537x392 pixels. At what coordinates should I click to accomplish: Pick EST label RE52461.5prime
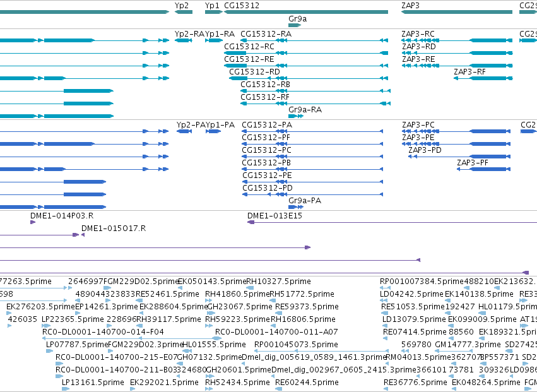coord(167,294)
